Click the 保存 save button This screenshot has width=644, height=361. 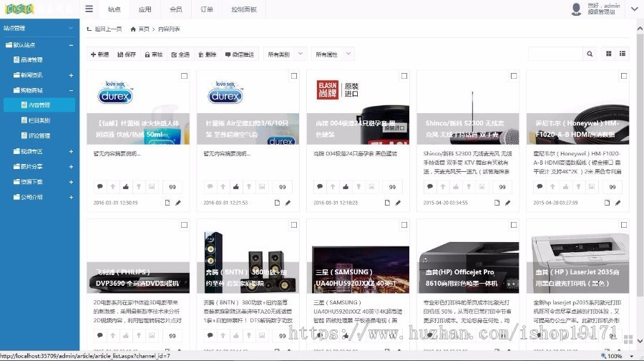pyautogui.click(x=127, y=54)
